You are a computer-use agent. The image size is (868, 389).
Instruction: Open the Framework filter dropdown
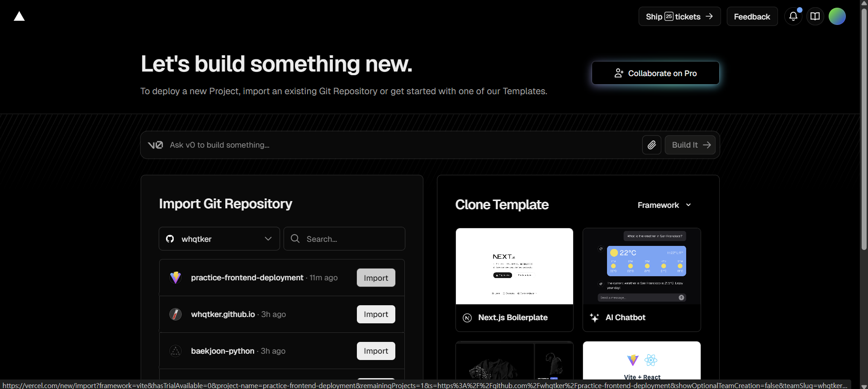(664, 205)
